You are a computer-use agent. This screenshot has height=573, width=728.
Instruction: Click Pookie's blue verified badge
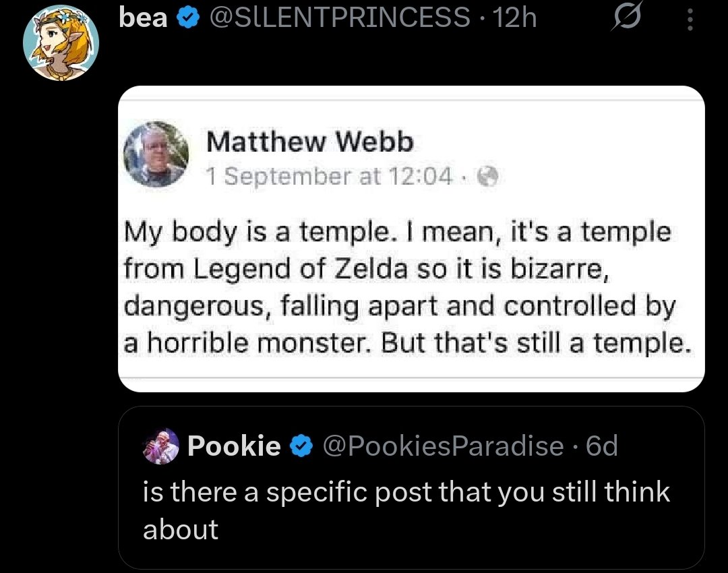pos(300,446)
